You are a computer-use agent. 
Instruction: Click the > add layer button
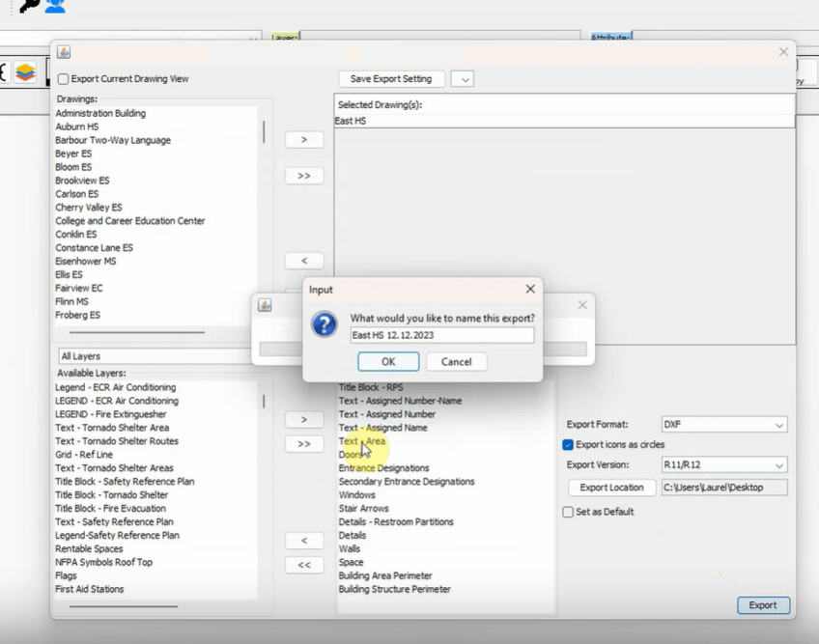pyautogui.click(x=304, y=419)
